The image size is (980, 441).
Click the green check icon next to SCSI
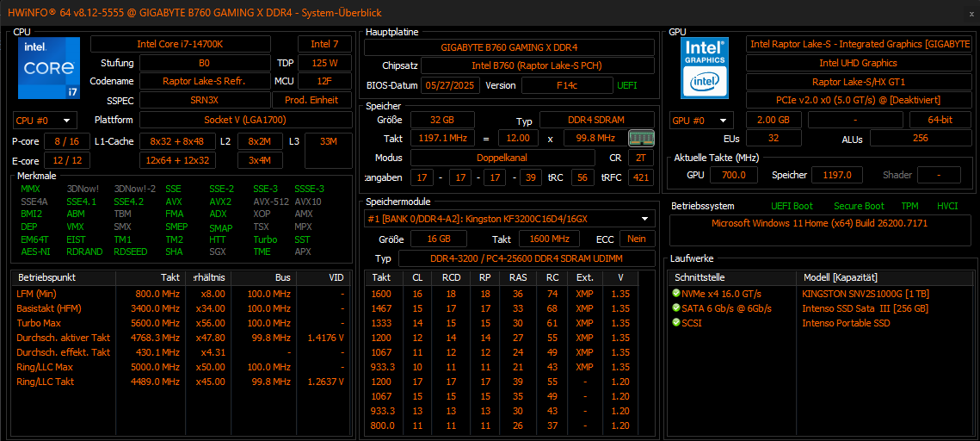[x=675, y=323]
